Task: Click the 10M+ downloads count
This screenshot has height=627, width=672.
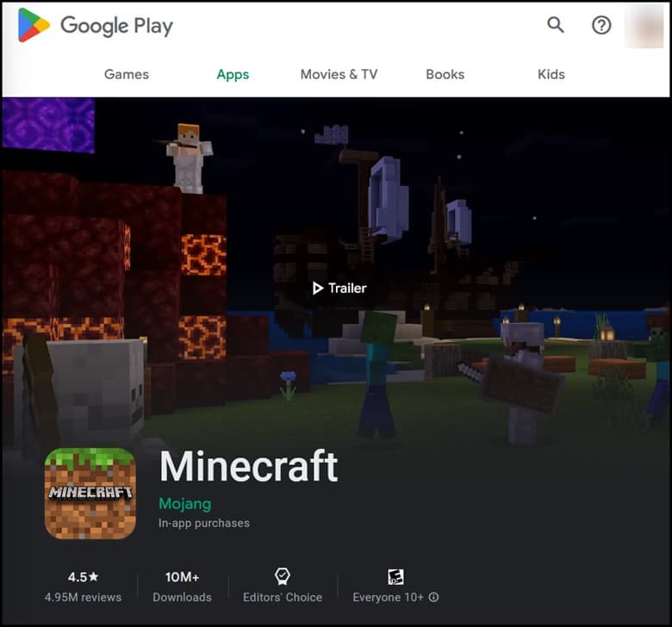Action: (182, 577)
